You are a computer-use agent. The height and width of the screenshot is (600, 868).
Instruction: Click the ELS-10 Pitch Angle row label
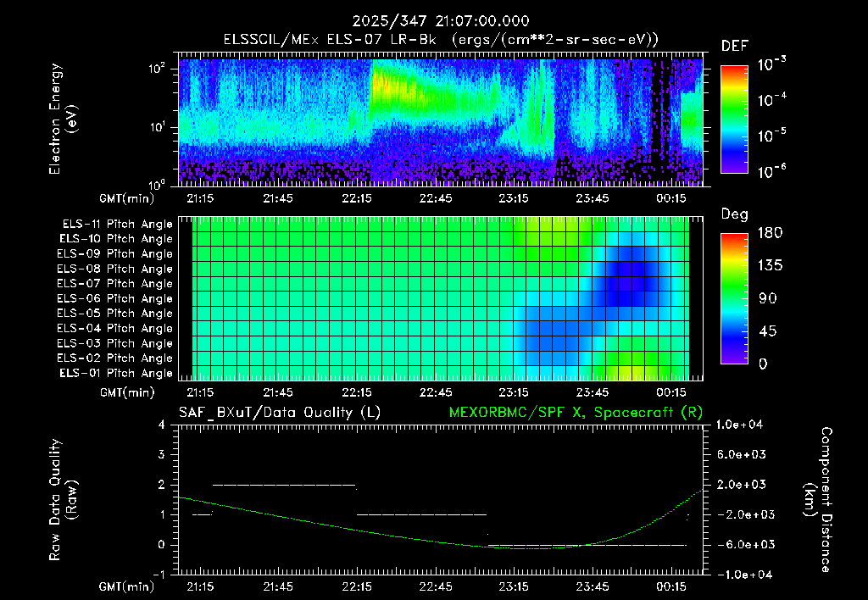tap(116, 239)
